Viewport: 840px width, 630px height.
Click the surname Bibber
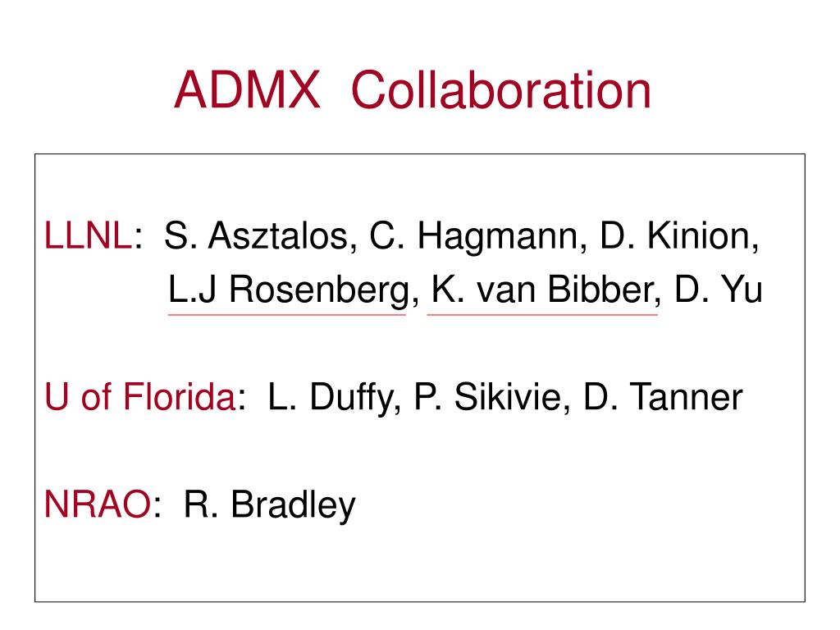click(x=601, y=289)
